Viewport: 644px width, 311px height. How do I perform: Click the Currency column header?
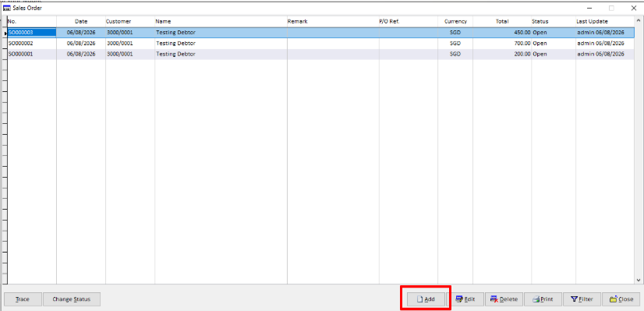click(455, 21)
